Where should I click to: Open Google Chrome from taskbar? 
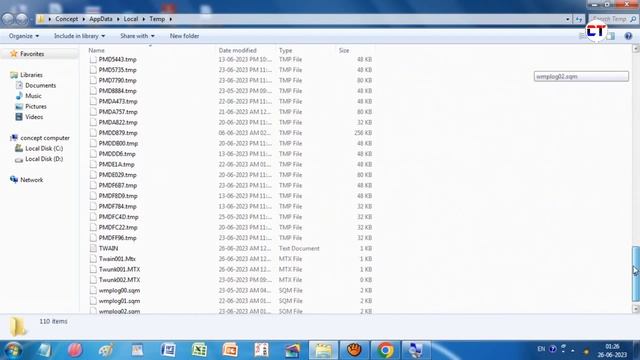[x=385, y=350]
